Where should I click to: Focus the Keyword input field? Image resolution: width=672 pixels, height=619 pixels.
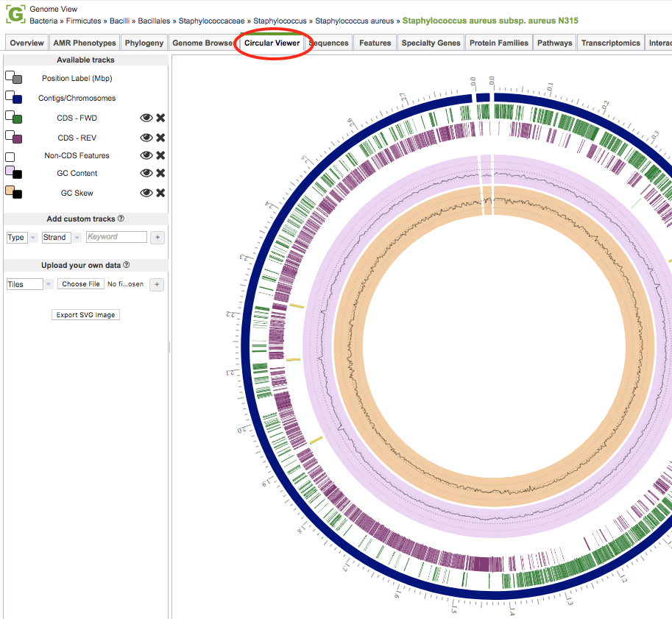116,237
